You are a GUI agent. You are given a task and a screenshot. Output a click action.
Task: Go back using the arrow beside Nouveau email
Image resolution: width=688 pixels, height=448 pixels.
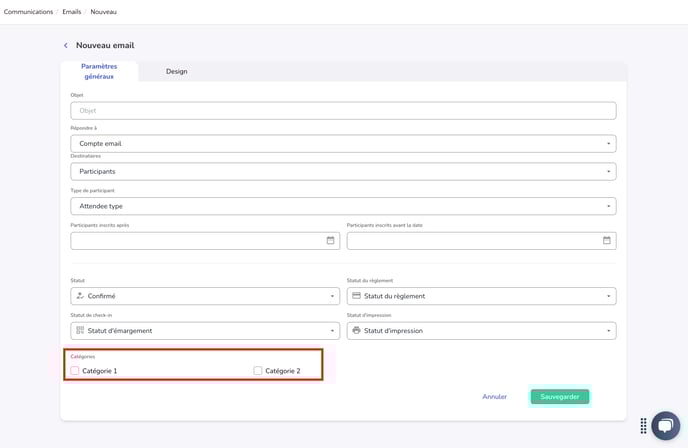[66, 45]
